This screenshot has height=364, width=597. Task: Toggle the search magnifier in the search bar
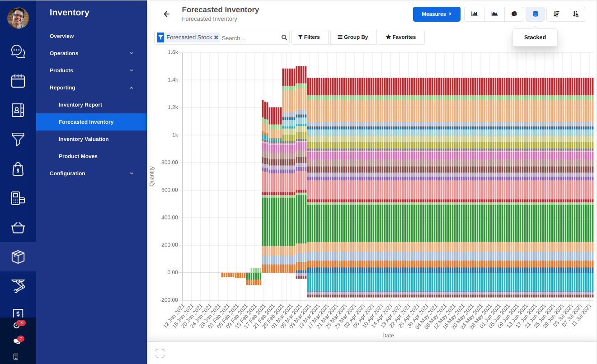click(284, 37)
